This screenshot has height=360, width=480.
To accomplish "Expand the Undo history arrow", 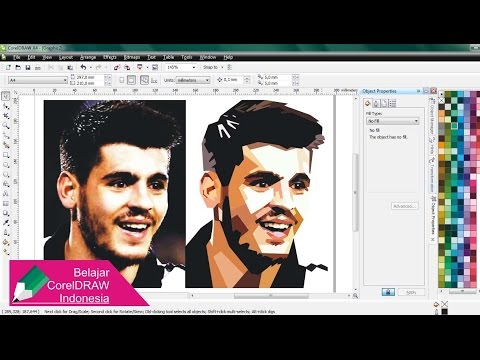I will pyautogui.click(x=91, y=68).
